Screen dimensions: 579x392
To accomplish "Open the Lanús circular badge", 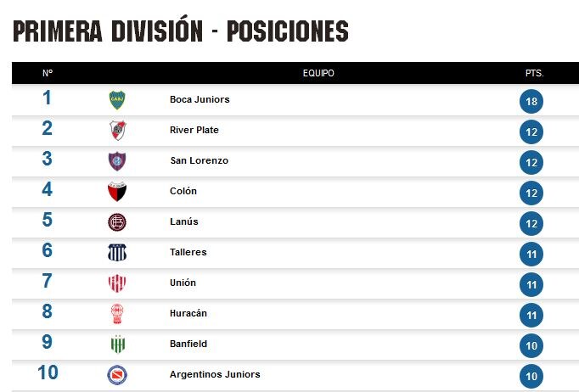I will [x=117, y=222].
